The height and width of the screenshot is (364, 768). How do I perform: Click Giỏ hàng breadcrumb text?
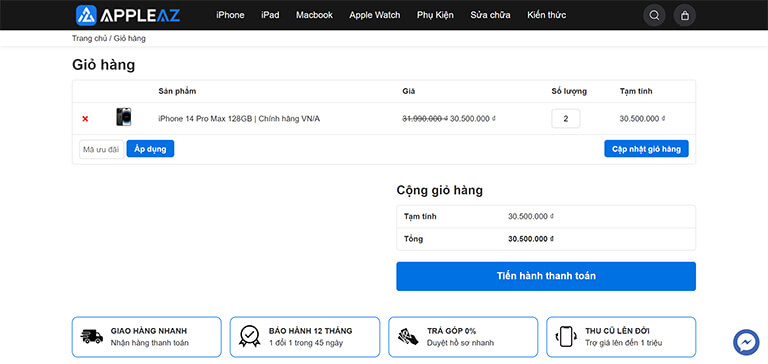pos(130,38)
